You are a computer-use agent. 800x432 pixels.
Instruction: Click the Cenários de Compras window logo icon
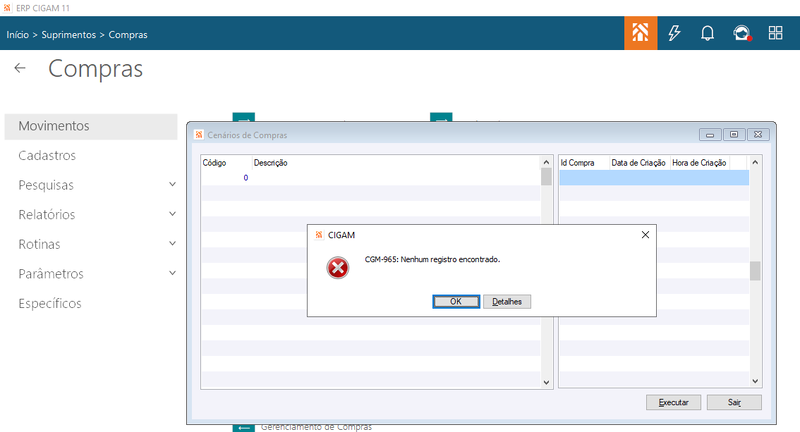[199, 135]
